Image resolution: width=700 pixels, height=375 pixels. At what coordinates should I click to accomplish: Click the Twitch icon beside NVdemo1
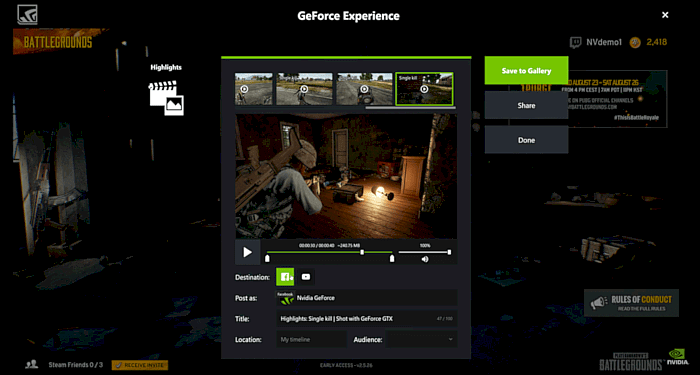tap(575, 42)
